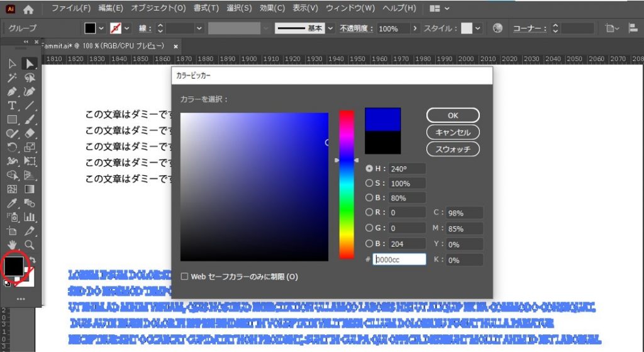
Task: Click the キャンセル button
Action: pos(453,132)
